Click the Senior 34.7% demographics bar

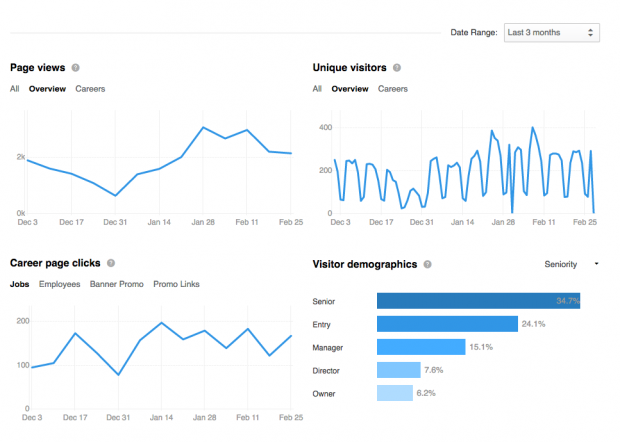(478, 300)
